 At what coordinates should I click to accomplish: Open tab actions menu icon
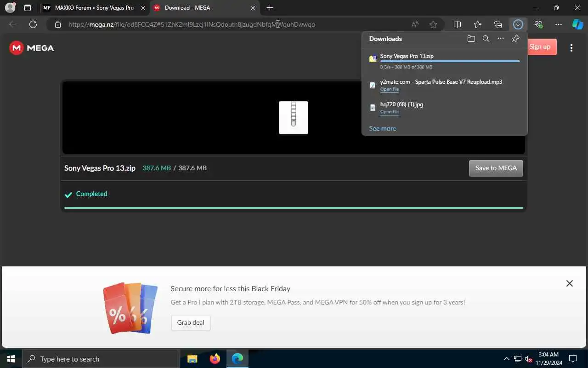click(x=28, y=8)
